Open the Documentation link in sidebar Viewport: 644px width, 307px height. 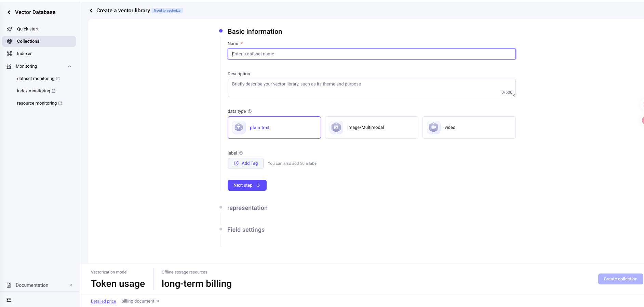(x=32, y=285)
